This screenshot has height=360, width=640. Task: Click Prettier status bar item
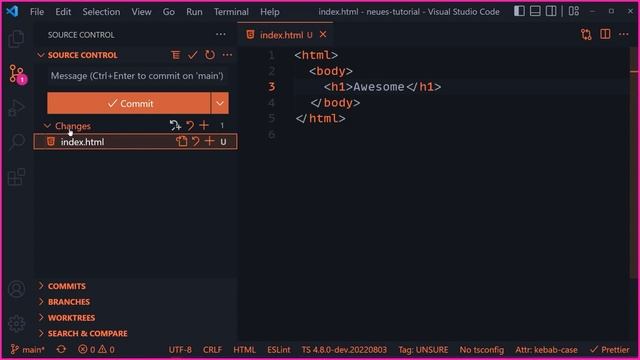click(610, 350)
